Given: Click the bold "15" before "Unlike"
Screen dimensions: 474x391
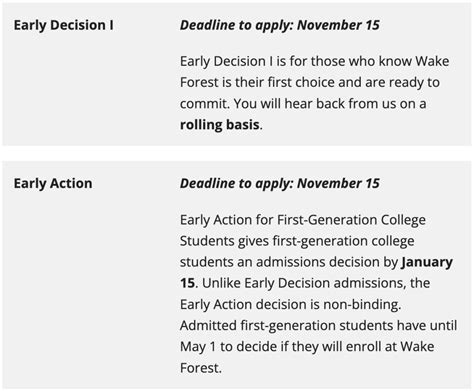Looking at the screenshot, I should point(187,283).
